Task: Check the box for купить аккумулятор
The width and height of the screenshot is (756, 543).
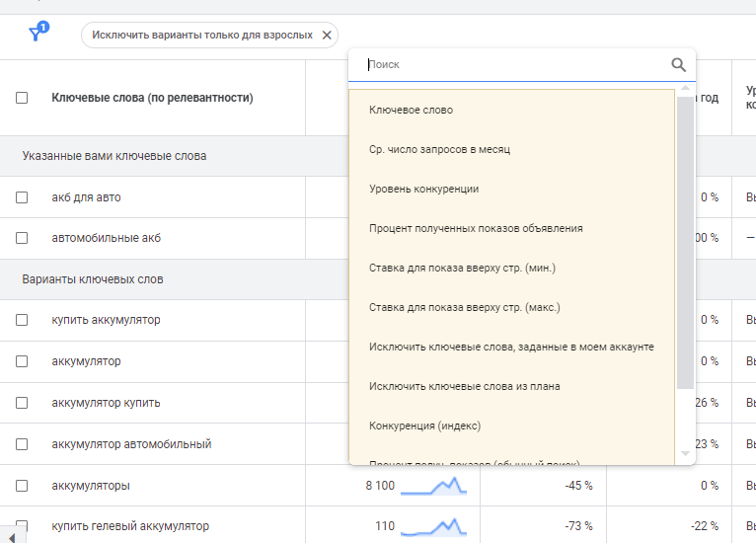Action: [x=22, y=320]
